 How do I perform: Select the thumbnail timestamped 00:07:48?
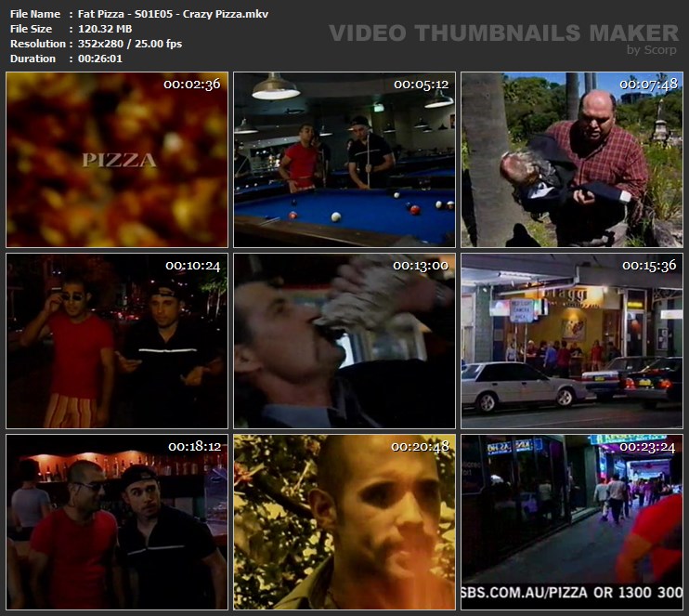coord(572,160)
